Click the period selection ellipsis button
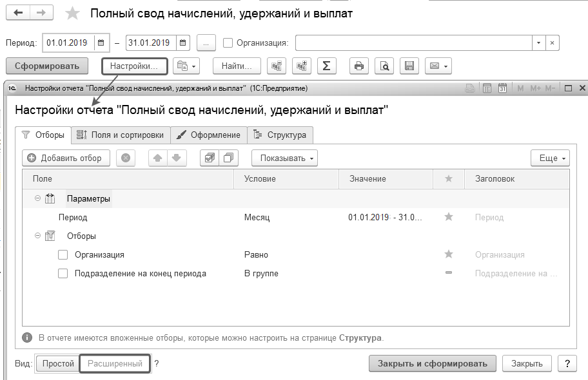588x380 pixels. click(x=206, y=43)
